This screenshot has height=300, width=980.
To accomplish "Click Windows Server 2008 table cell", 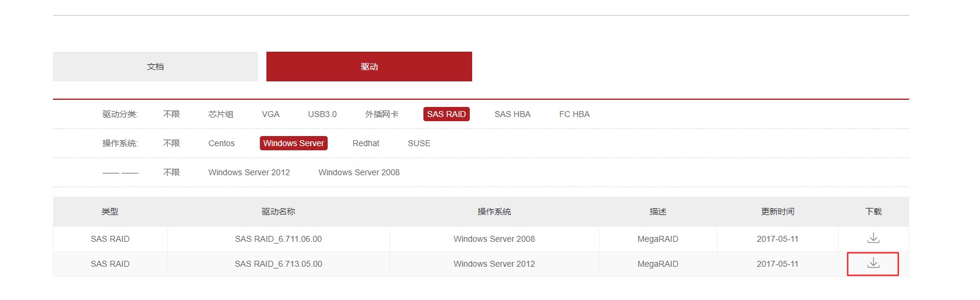I will pyautogui.click(x=494, y=239).
